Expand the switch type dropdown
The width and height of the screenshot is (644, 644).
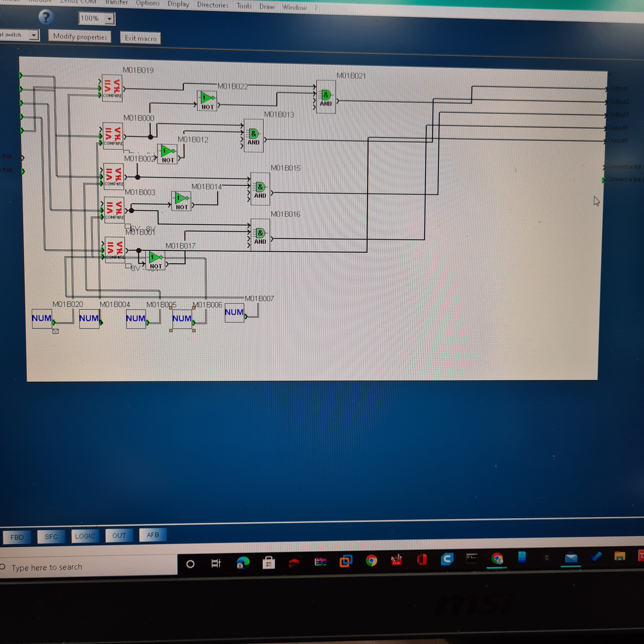[x=34, y=35]
